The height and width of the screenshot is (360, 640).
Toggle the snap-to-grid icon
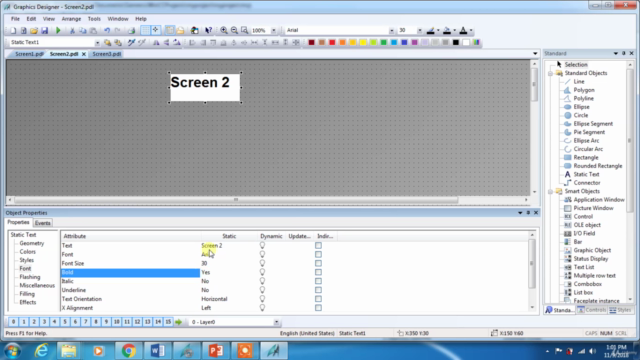point(156,30)
